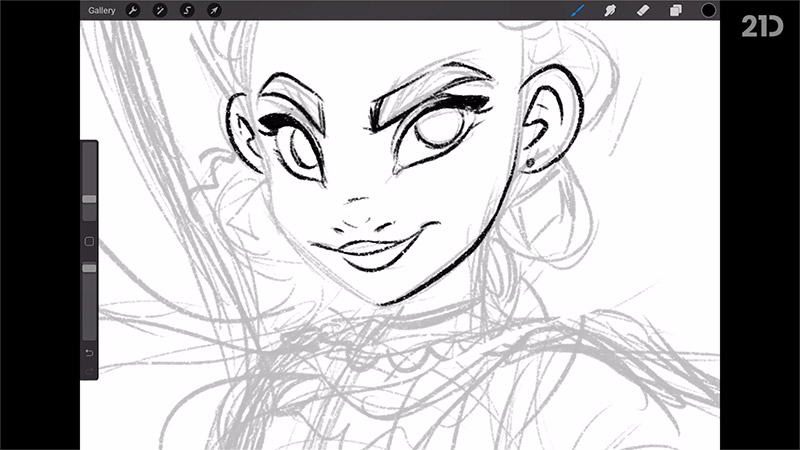Redo with the sidebar redo arrow
The width and height of the screenshot is (800, 450).
(x=89, y=371)
